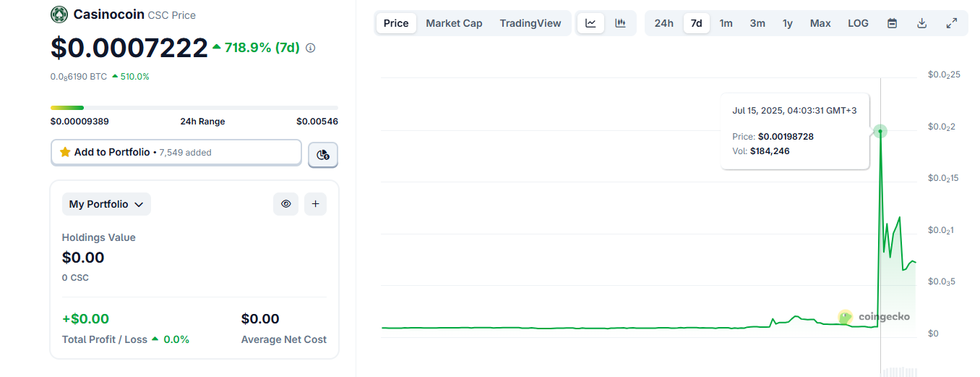Screen dimensions: 980x377
Task: Expand chart to fullscreen
Action: pos(951,23)
